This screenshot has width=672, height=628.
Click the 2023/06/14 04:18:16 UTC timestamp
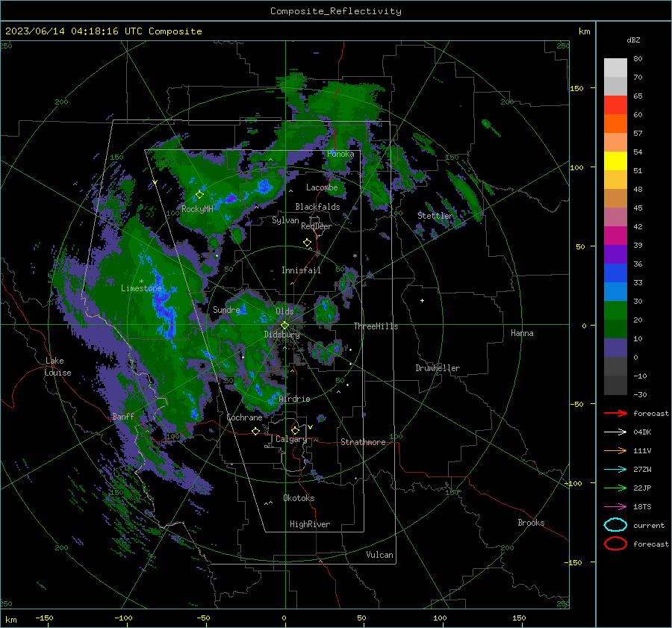[104, 31]
